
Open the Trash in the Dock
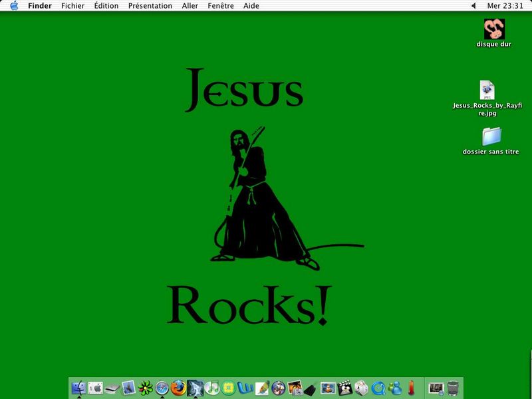coord(453,388)
